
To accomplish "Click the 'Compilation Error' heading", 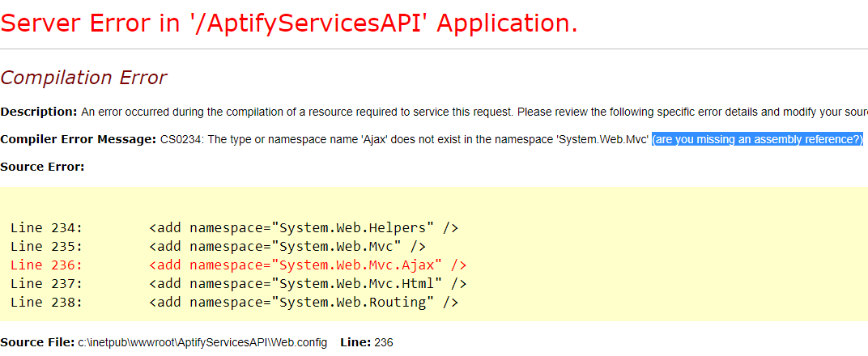I will coord(83,78).
